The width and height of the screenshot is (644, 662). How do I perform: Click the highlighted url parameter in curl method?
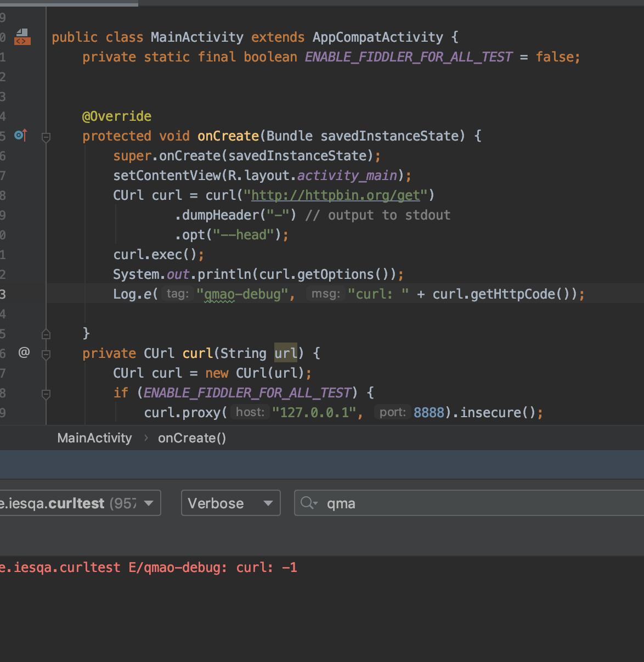point(286,354)
